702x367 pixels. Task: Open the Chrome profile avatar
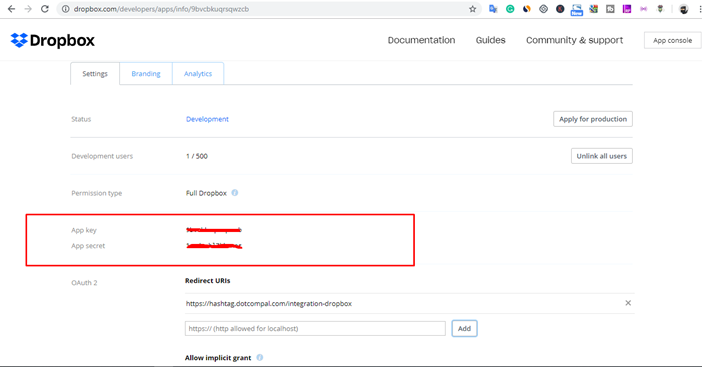(x=684, y=9)
